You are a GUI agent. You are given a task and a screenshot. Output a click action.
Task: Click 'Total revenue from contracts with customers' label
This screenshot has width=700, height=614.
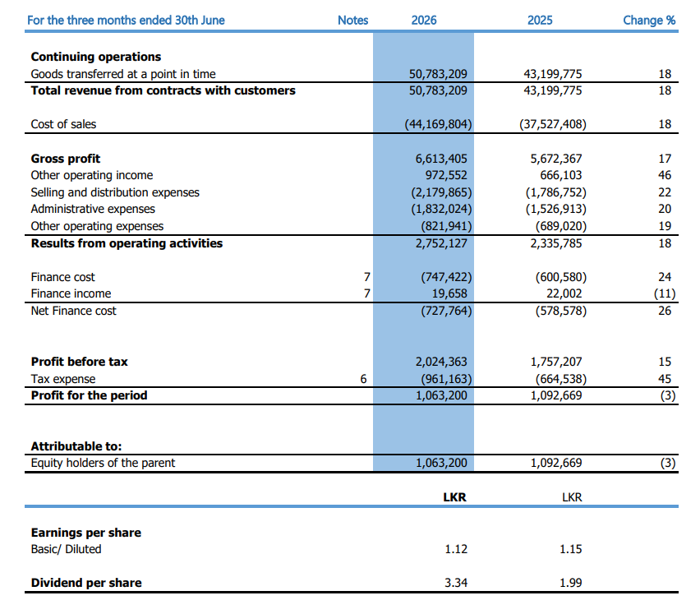163,90
